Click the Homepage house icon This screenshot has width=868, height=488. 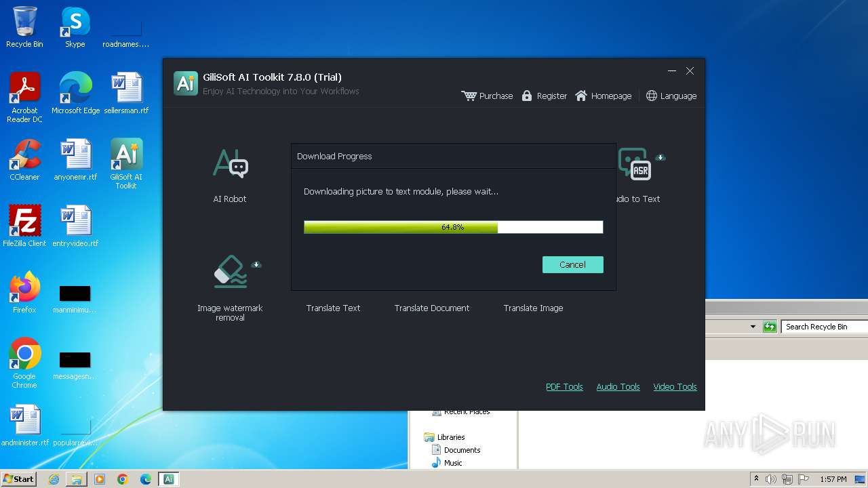click(581, 96)
